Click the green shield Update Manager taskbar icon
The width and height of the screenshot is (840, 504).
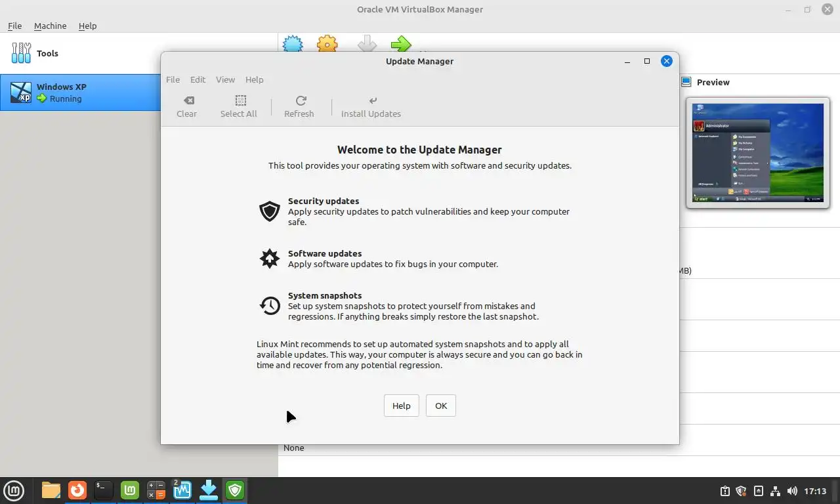[x=235, y=490]
